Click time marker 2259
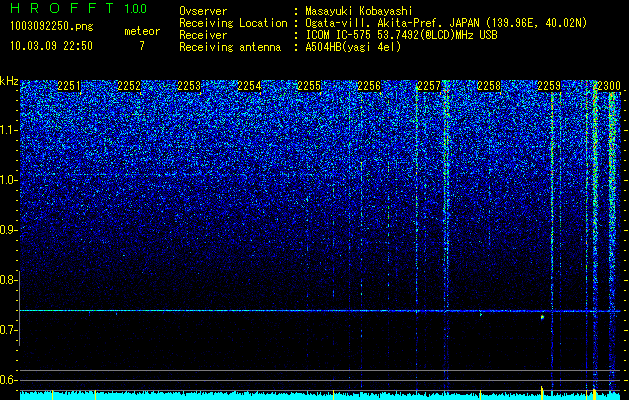 [549, 86]
